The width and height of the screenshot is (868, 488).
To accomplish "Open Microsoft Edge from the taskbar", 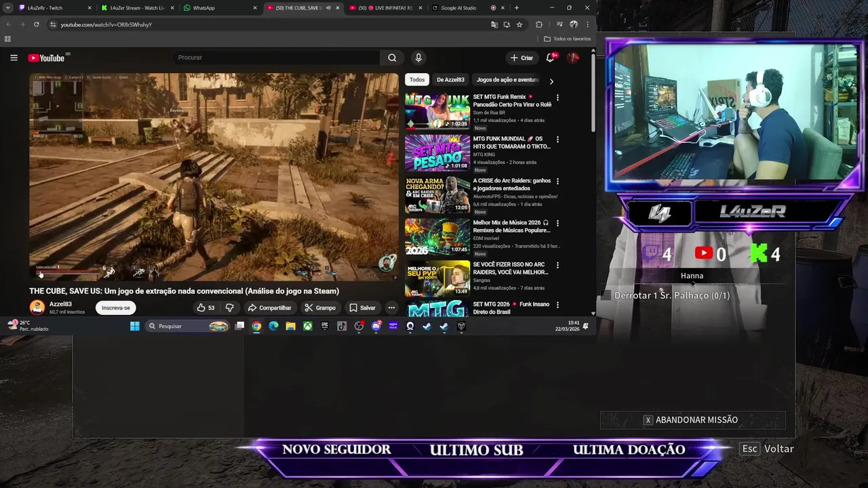I will 273,327.
